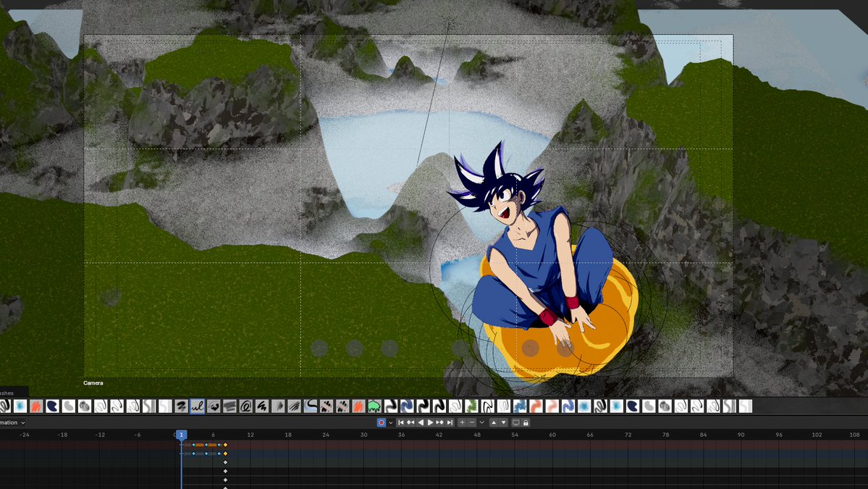Open the auto keyframe options dropdown arrow
Screen dimensions: 868x489
point(391,422)
